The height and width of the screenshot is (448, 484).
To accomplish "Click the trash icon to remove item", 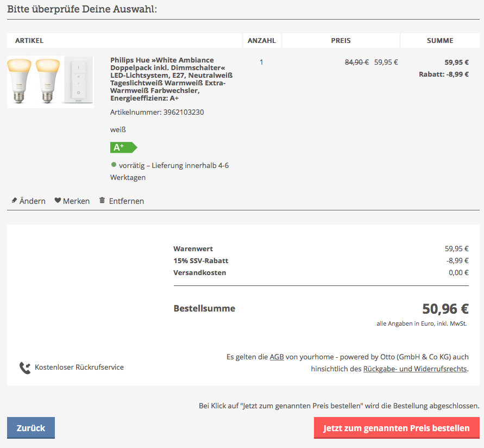I will [102, 201].
